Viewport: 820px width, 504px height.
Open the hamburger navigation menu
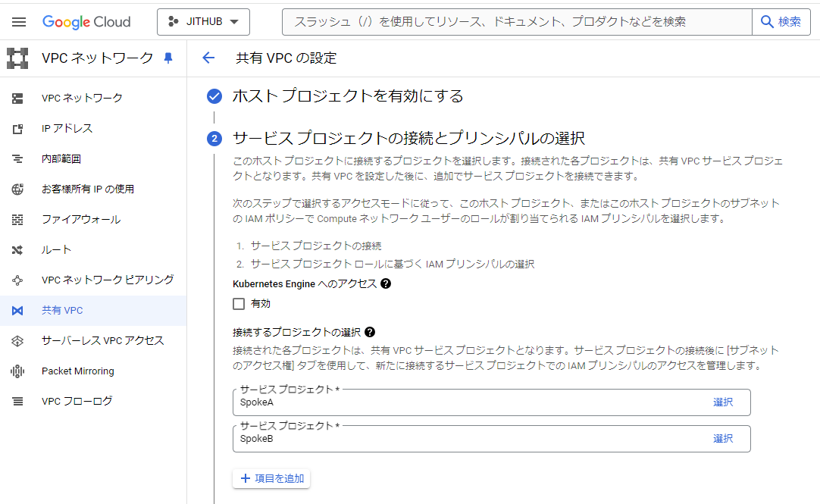(x=19, y=22)
